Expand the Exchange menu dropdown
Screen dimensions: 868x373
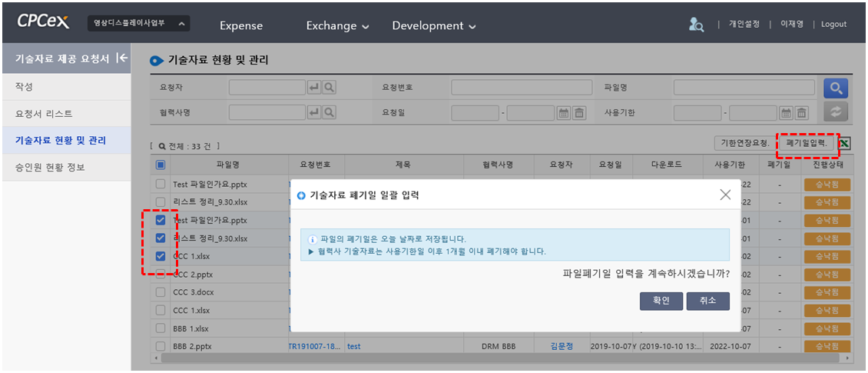click(337, 26)
